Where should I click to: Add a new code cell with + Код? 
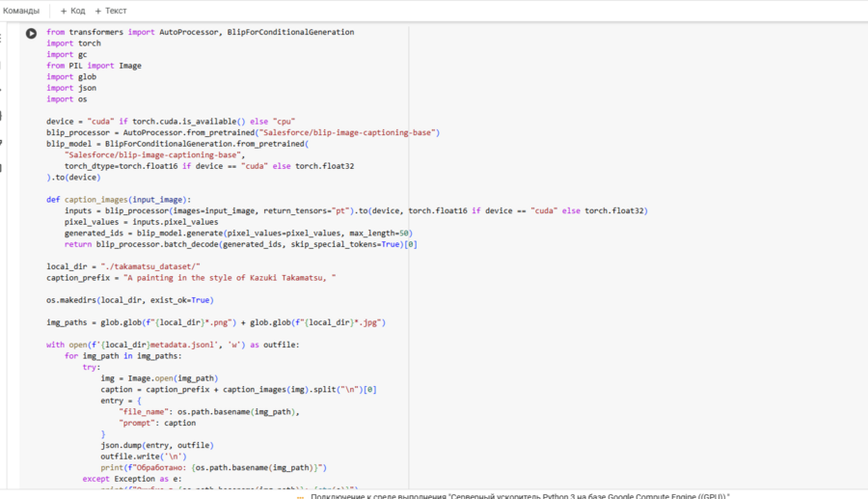pyautogui.click(x=72, y=11)
